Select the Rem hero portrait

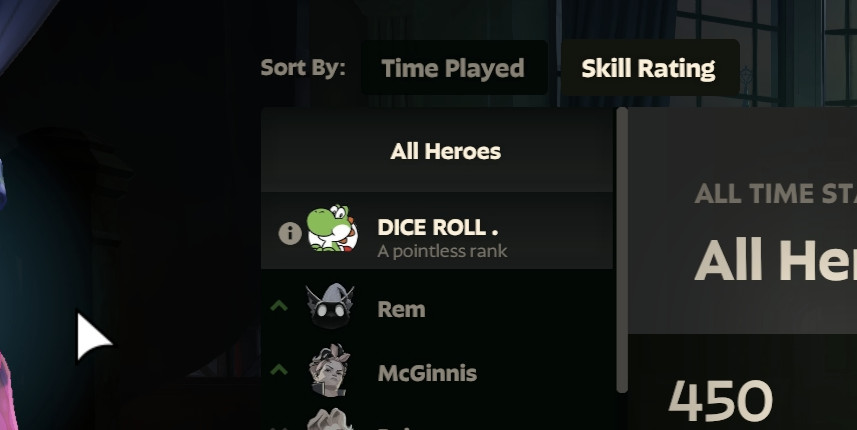click(330, 307)
